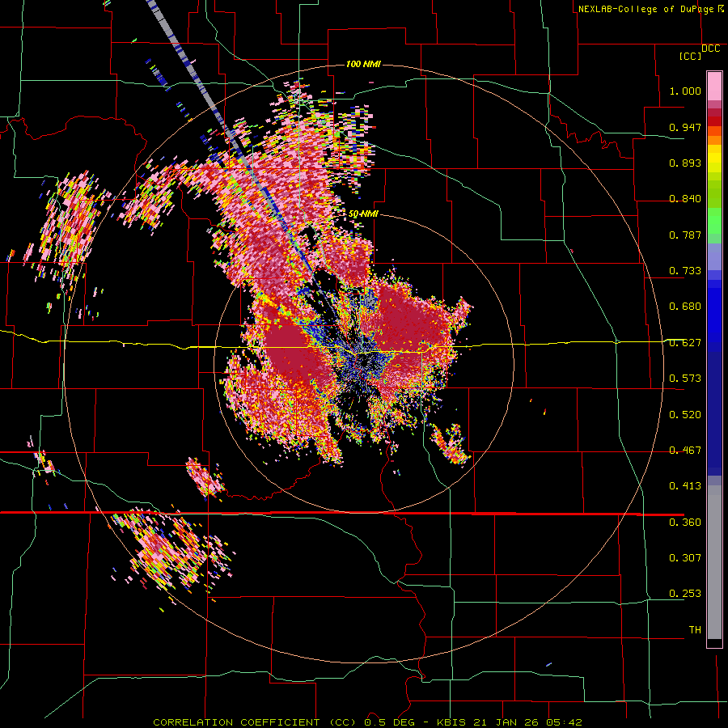728x728 pixels.
Task: Click the 0.947 legend value
Action: pos(685,127)
